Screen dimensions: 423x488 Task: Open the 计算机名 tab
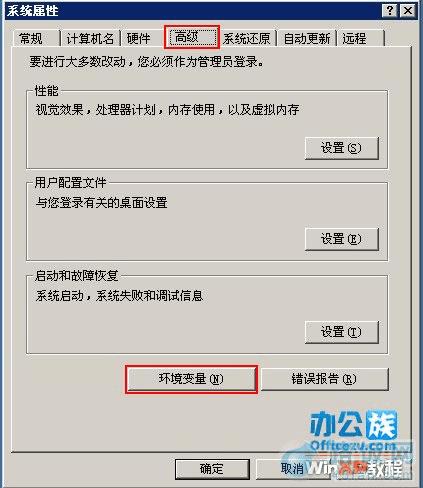click(x=90, y=39)
